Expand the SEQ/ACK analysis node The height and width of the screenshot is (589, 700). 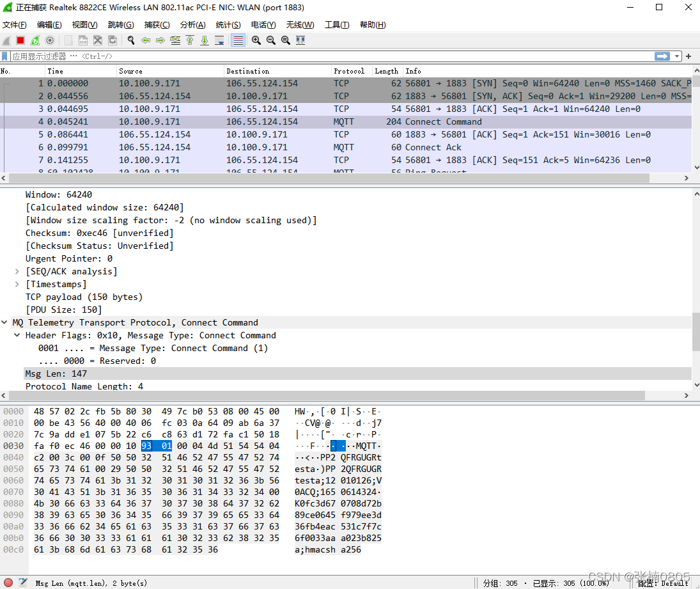[x=17, y=271]
